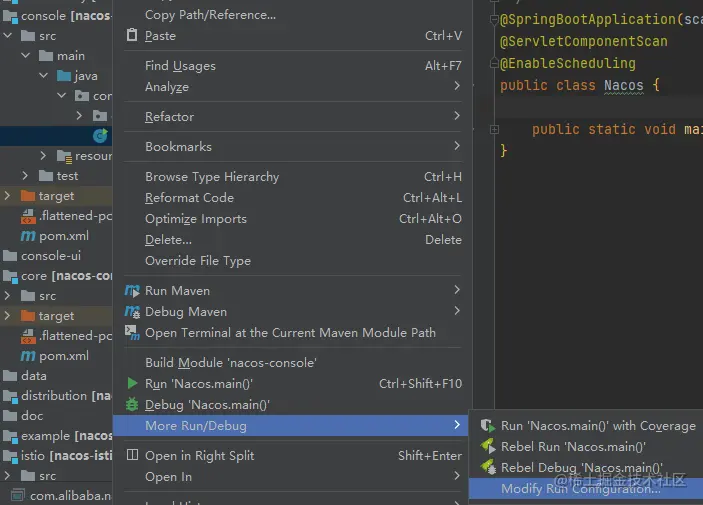
Task: Click the Paste clipboard icon
Action: click(132, 35)
